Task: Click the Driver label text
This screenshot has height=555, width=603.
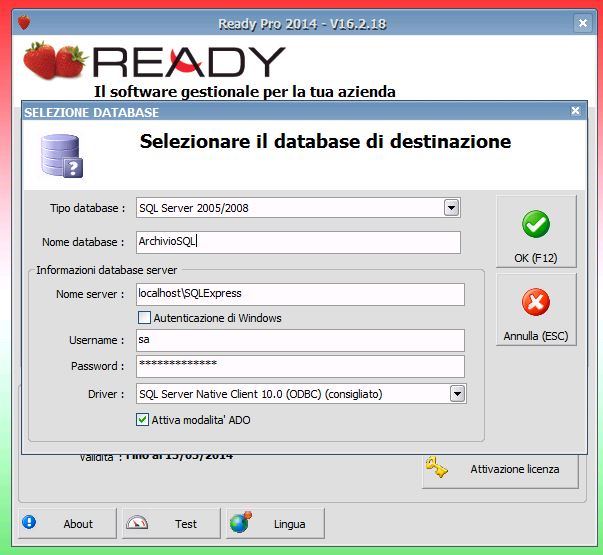Action: click(106, 394)
